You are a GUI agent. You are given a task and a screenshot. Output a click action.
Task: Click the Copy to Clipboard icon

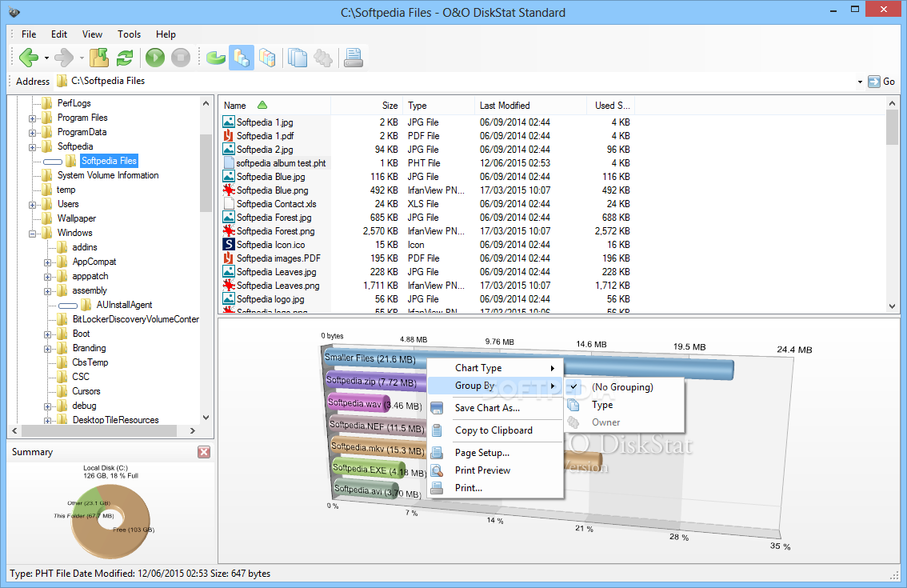coord(438,430)
